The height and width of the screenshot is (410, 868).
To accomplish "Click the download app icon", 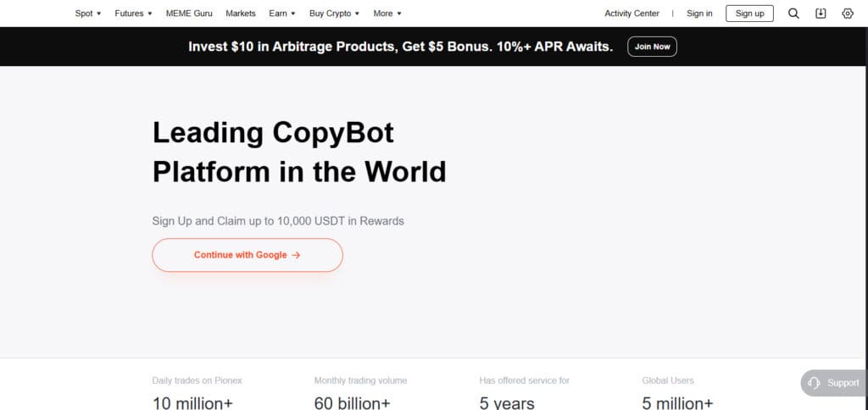I will tap(821, 14).
